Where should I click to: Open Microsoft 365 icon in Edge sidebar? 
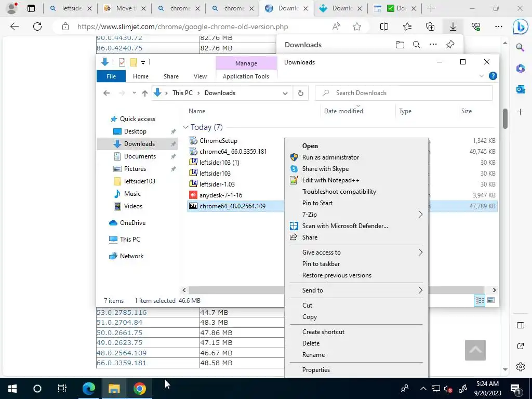click(x=520, y=68)
